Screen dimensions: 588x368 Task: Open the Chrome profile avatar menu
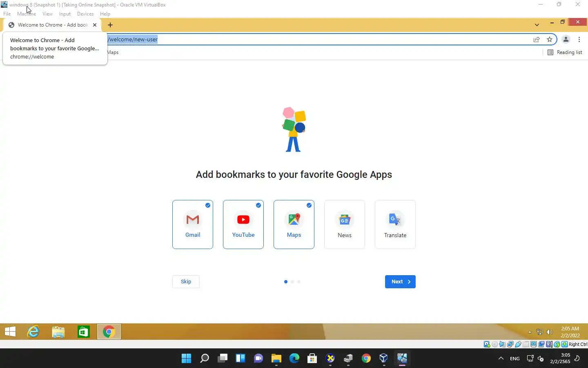(566, 40)
